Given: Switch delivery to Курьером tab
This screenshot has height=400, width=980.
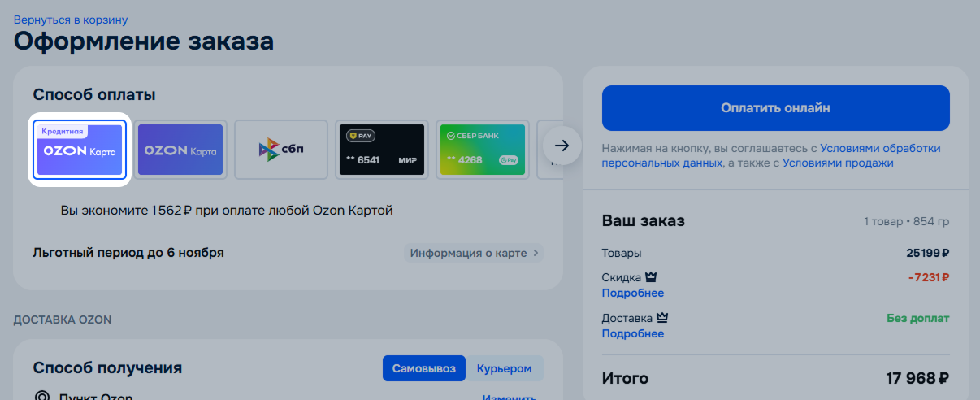Looking at the screenshot, I should [504, 368].
